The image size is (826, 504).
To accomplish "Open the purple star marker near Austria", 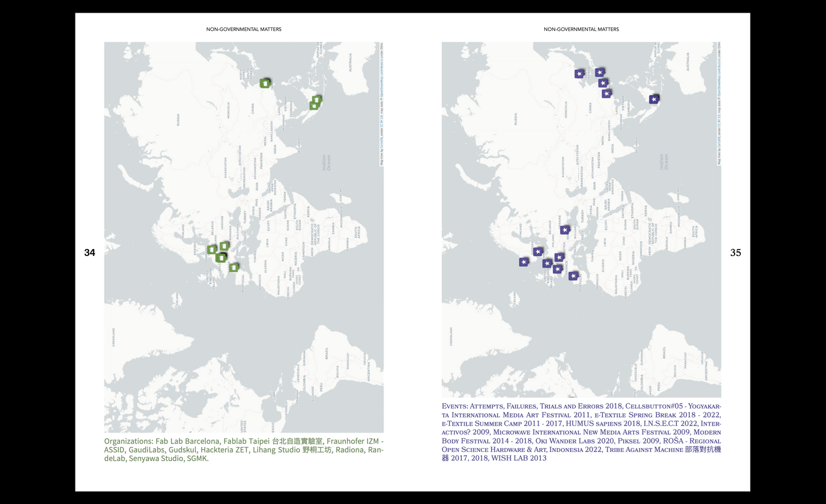I will pos(560,257).
